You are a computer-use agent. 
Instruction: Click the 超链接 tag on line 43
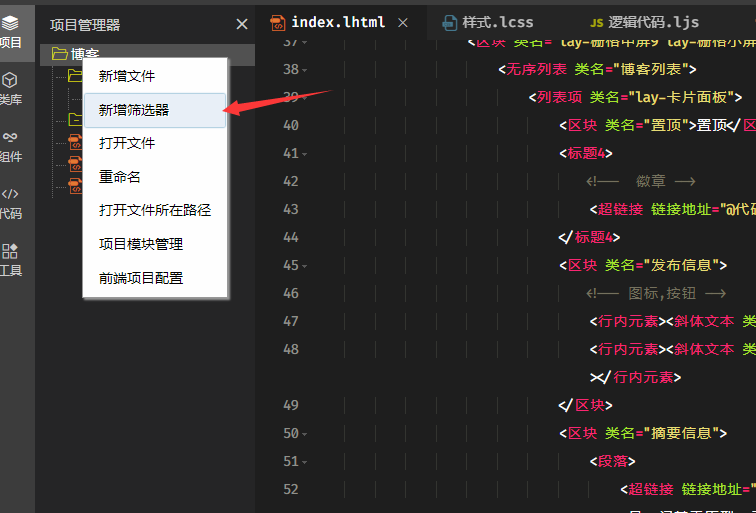(x=621, y=209)
